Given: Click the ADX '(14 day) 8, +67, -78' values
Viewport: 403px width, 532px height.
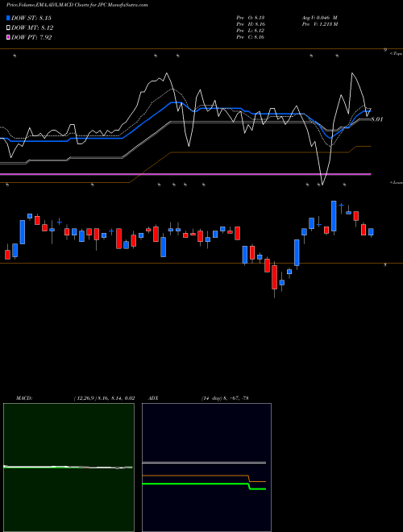Looking at the screenshot, I should [x=225, y=398].
